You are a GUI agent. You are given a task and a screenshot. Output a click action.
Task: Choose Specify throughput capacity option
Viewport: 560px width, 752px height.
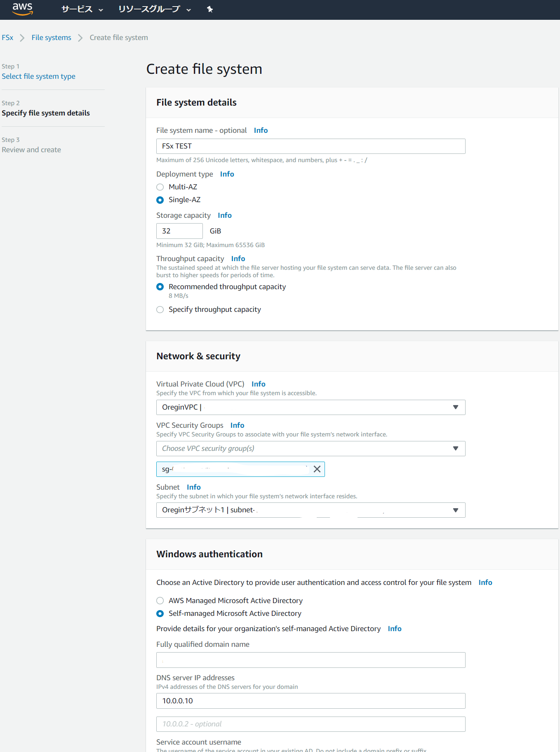[x=160, y=309]
